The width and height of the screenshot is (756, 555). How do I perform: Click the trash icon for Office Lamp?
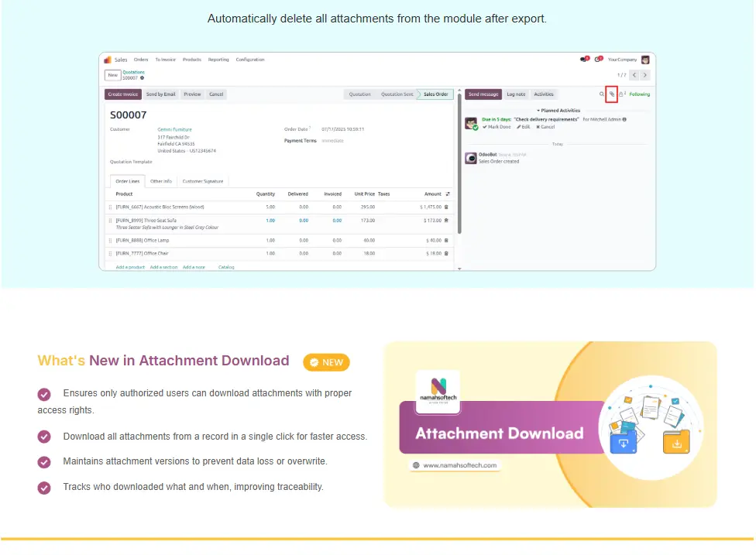point(446,241)
